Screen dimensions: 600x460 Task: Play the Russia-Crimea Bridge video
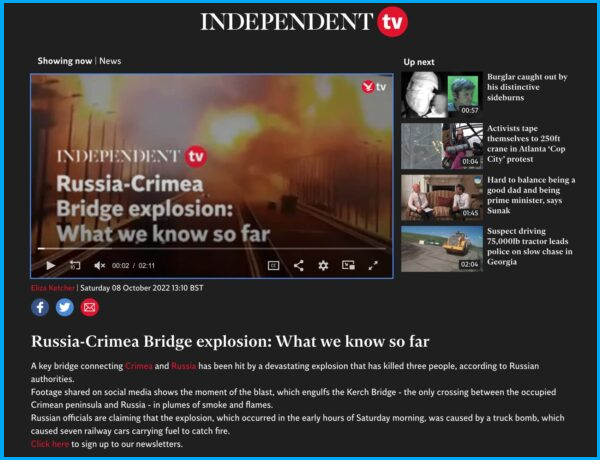[x=51, y=265]
